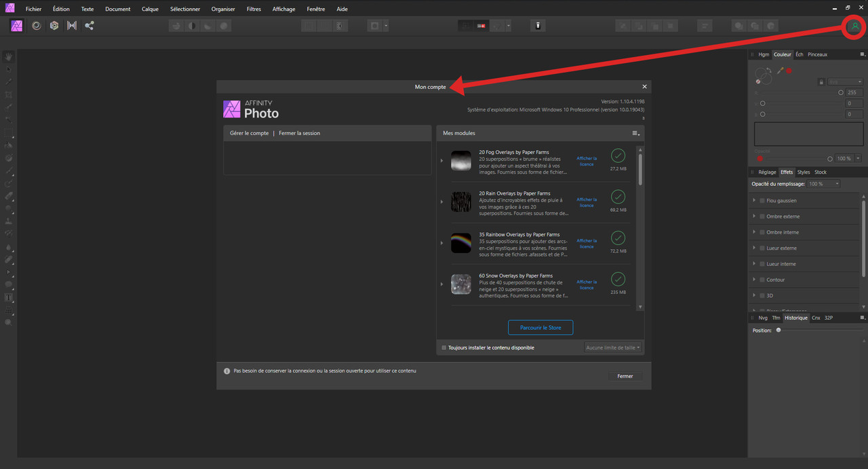The height and width of the screenshot is (469, 868).
Task: Switch to the Export persona
Action: [90, 26]
